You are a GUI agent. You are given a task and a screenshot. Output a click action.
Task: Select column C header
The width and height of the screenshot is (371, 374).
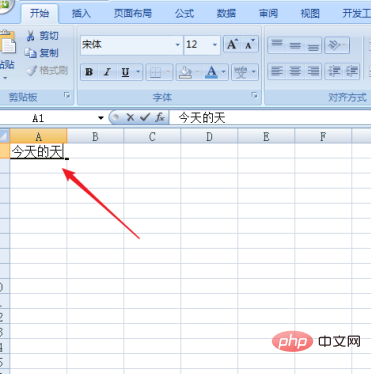[x=152, y=136]
